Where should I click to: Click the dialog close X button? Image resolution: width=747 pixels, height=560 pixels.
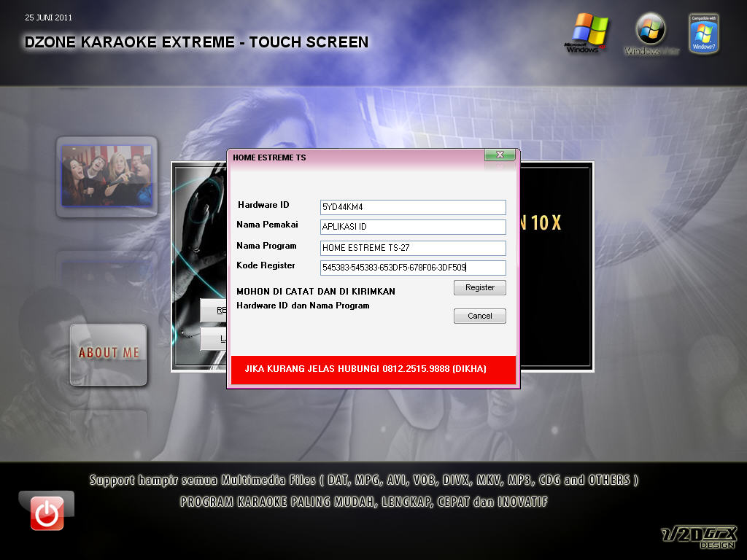coord(500,155)
